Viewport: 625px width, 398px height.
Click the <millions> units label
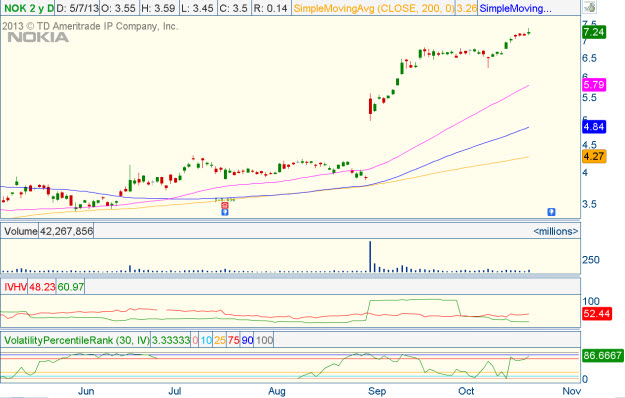tap(556, 231)
